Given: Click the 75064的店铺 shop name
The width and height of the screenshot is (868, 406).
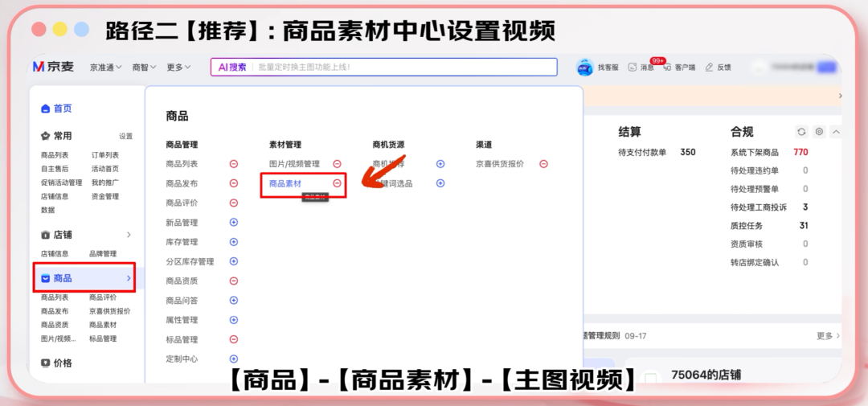Looking at the screenshot, I should tap(706, 375).
